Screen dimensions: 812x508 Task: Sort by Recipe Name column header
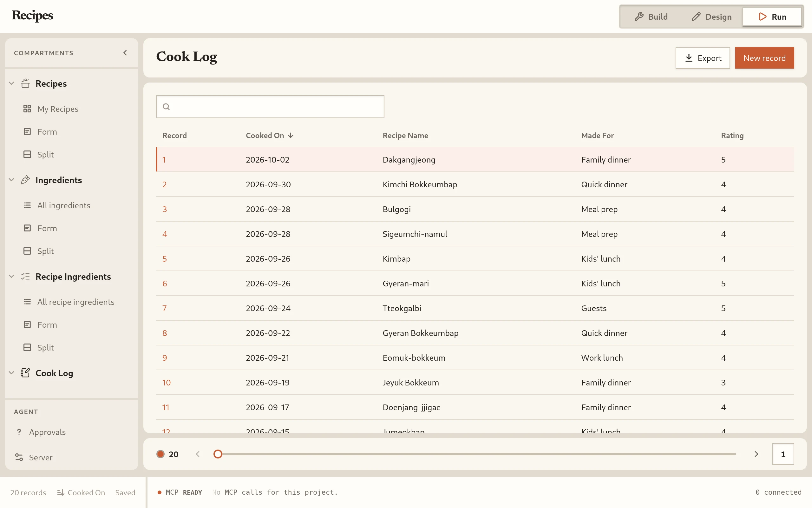405,135
